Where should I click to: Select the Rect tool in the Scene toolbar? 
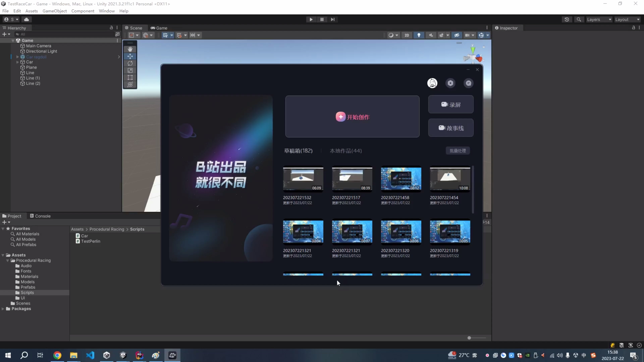[x=130, y=77]
